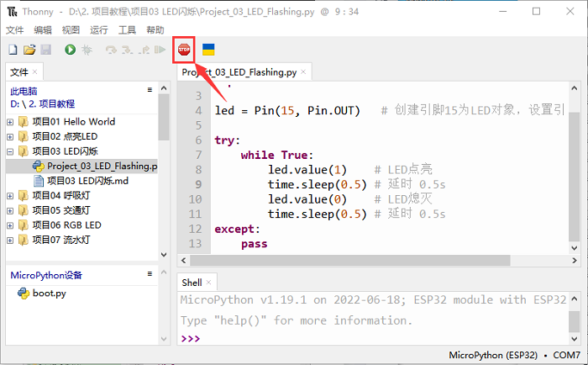Open a file using the folder icon
Screen dimensions: 588x365
click(29, 50)
